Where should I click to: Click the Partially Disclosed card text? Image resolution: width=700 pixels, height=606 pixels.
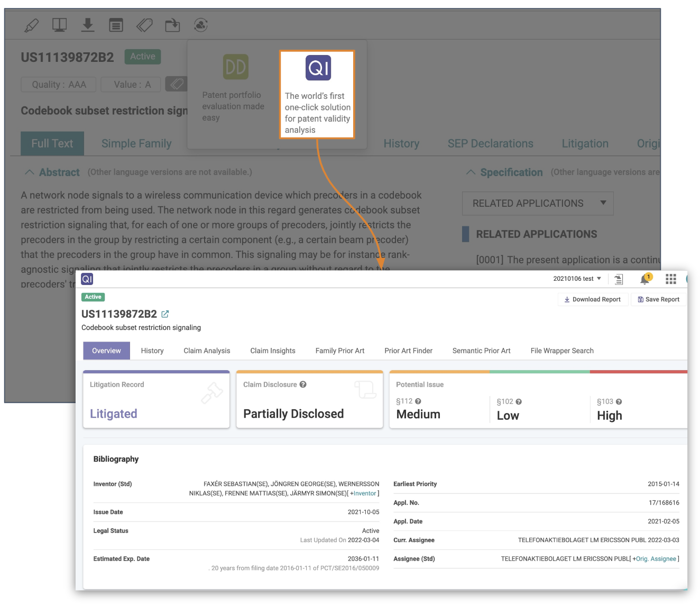click(x=293, y=414)
